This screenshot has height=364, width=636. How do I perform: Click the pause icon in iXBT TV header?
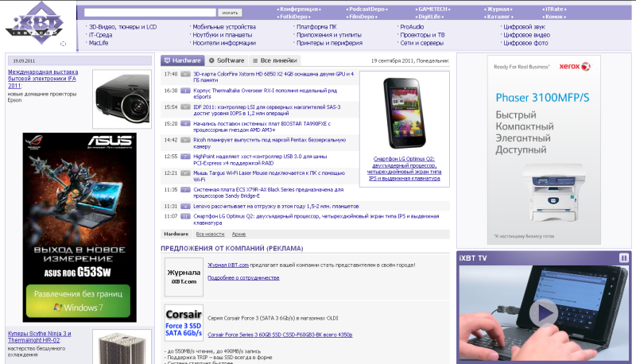point(624,258)
